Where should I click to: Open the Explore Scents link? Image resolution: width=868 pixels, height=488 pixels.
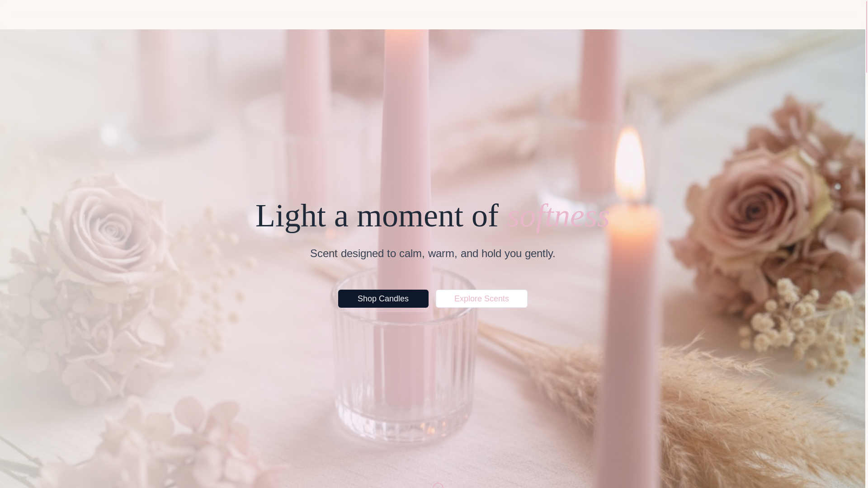(x=481, y=299)
